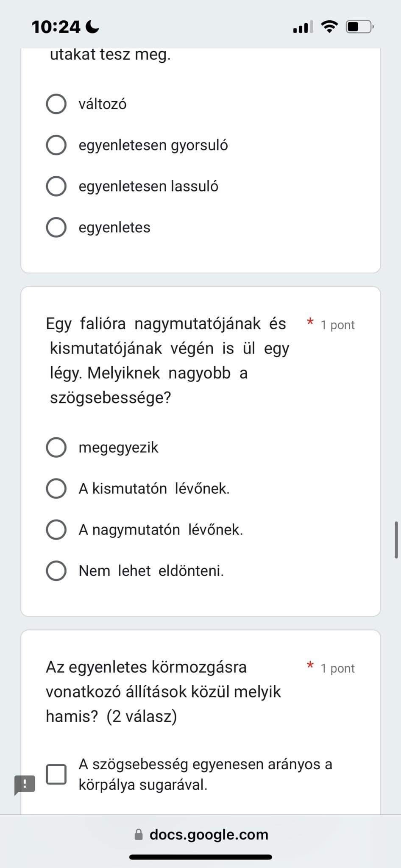Screen dimensions: 401x868
Task: Select "egyenletesen lassuló" radio option
Action: pos(56,186)
